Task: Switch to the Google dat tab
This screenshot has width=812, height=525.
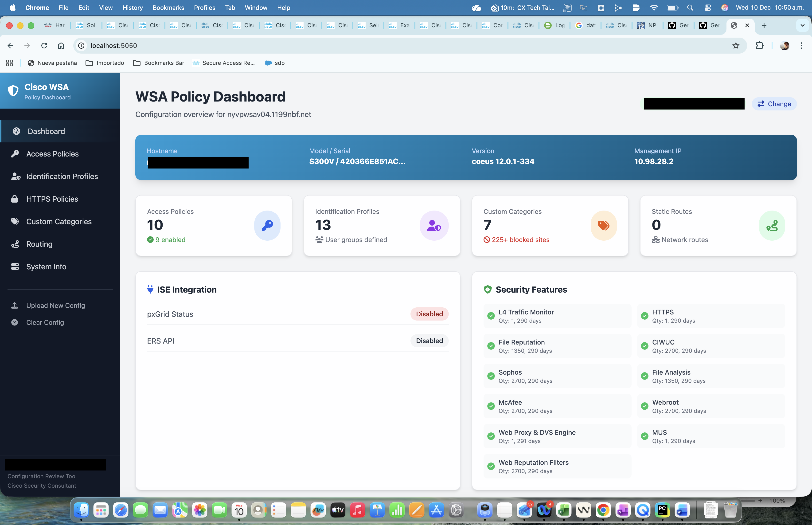Action: (x=586, y=25)
